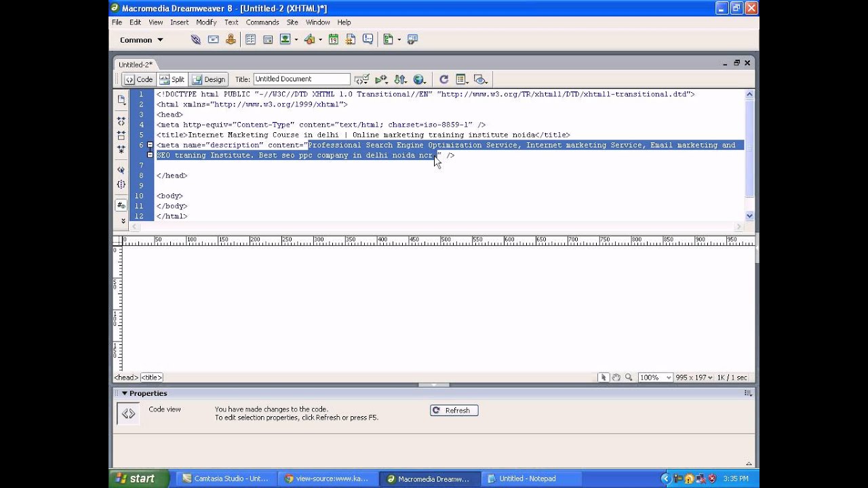Open the Templates dropdown arrow
The width and height of the screenshot is (868, 488).
coord(399,40)
